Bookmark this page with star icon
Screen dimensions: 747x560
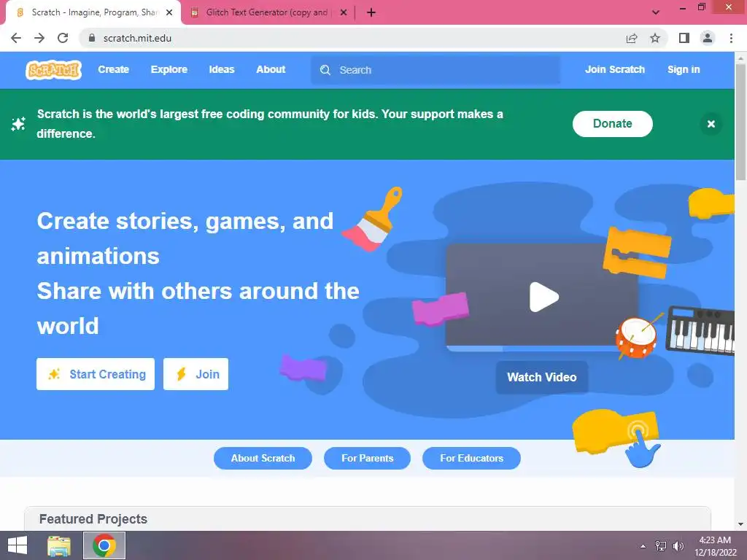[655, 38]
